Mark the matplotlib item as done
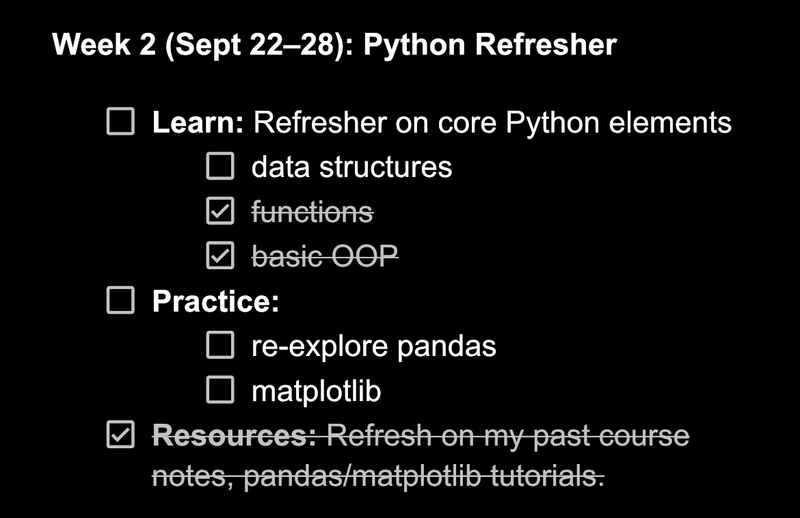 (x=219, y=391)
